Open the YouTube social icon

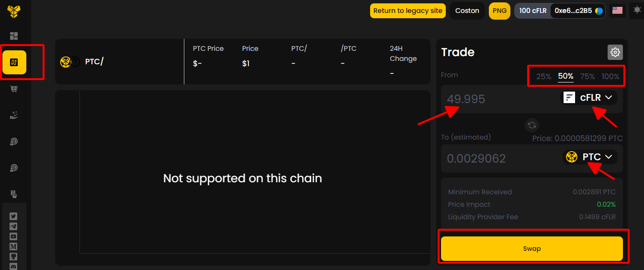coord(13,236)
